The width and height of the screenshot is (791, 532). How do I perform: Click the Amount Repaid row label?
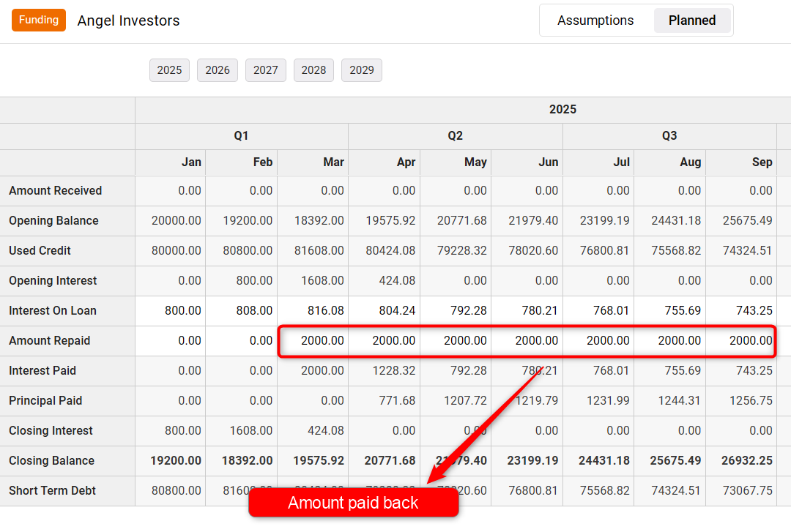[50, 341]
